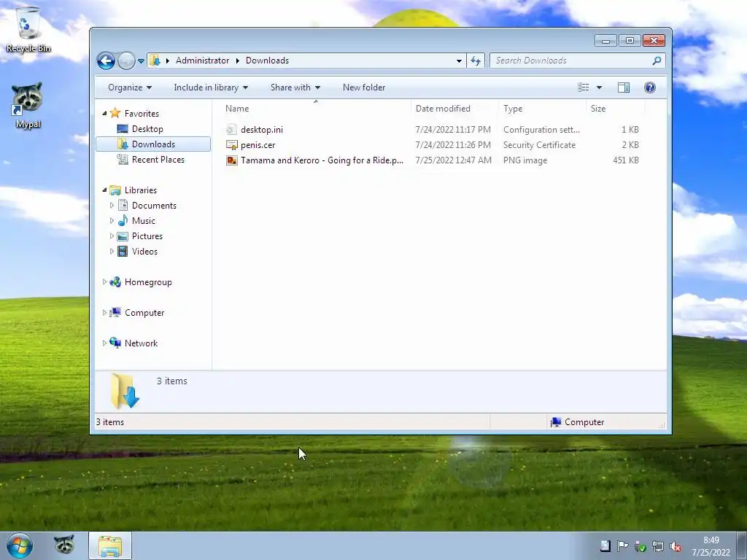Open the Pictures library
The image size is (747, 560).
(x=147, y=236)
